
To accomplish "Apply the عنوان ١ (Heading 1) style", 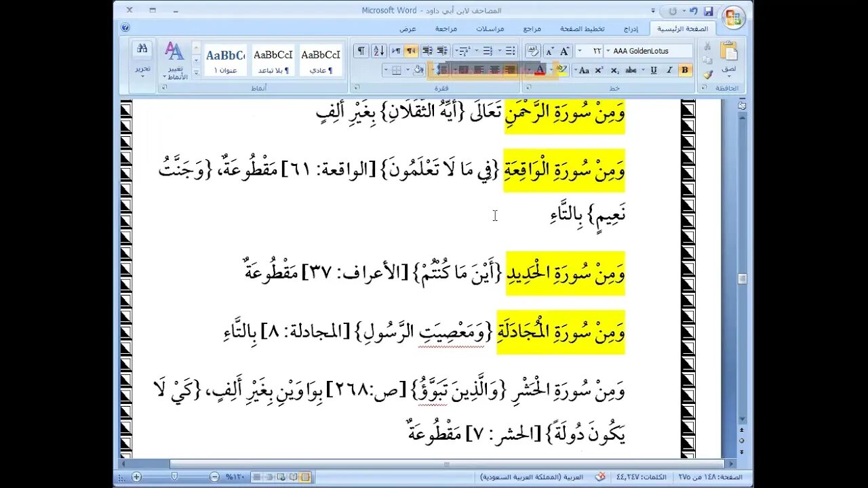I will tap(225, 61).
